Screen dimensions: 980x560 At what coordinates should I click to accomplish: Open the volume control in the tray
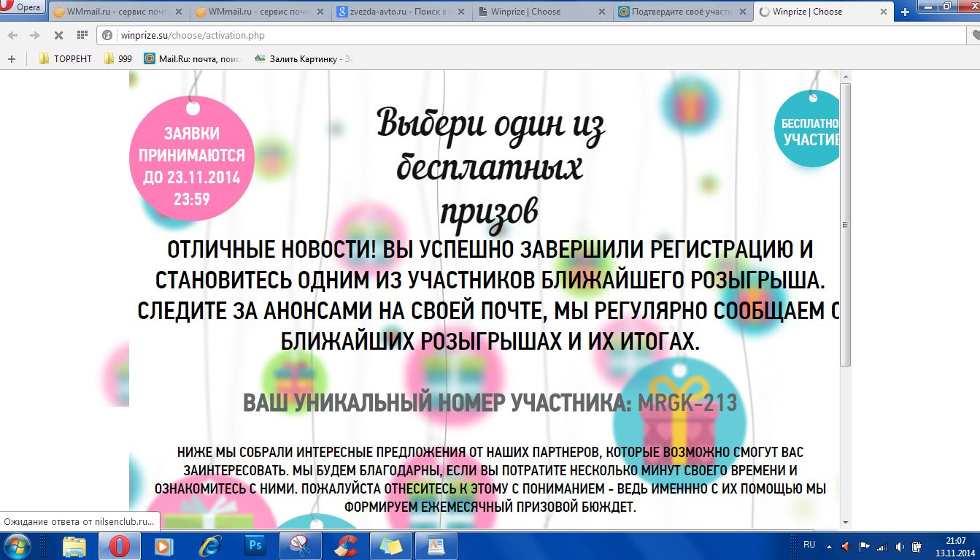pos(899,546)
